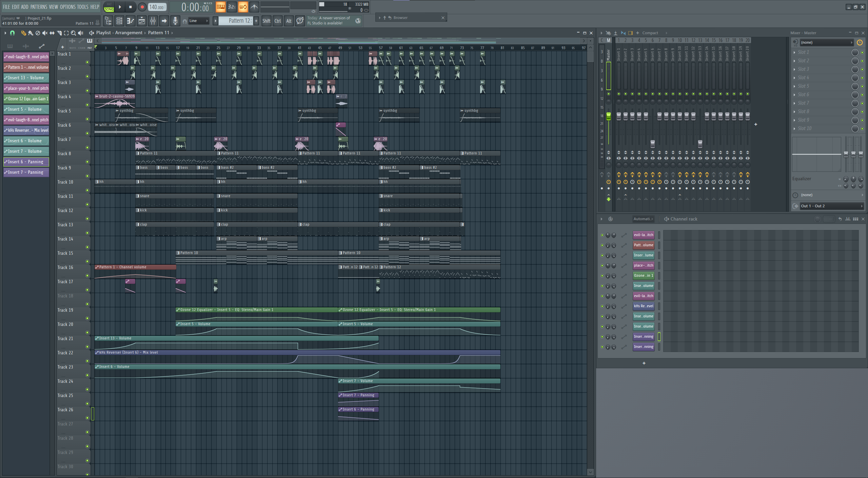This screenshot has width=868, height=478.
Task: Click the microphone recording icon
Action: [x=175, y=21]
